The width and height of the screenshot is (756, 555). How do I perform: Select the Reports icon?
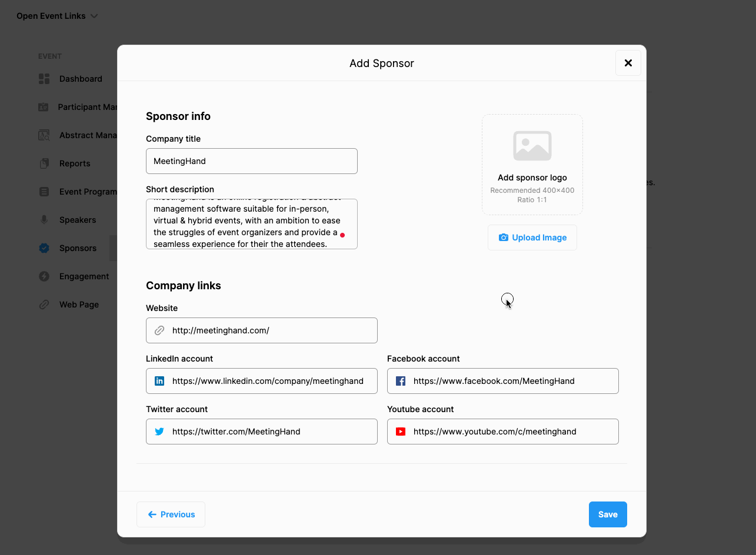tap(44, 163)
